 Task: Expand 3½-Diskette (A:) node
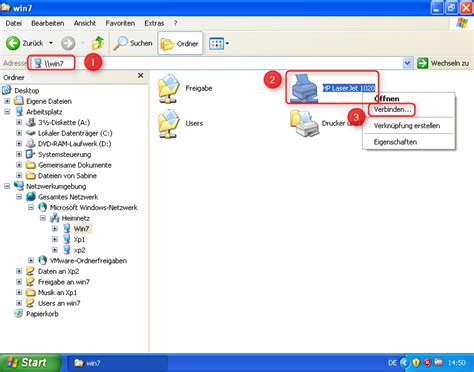[19, 122]
